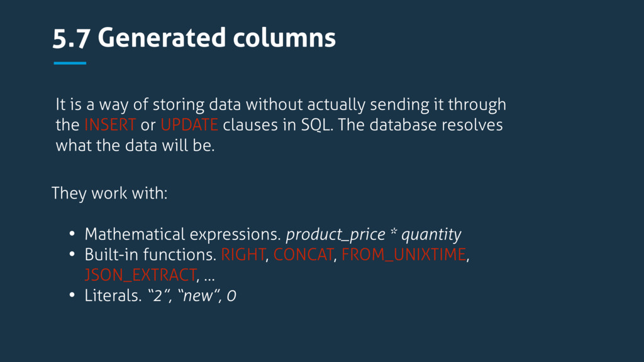Click the italic literal "new"
The height and width of the screenshot is (362, 644).
[197, 295]
